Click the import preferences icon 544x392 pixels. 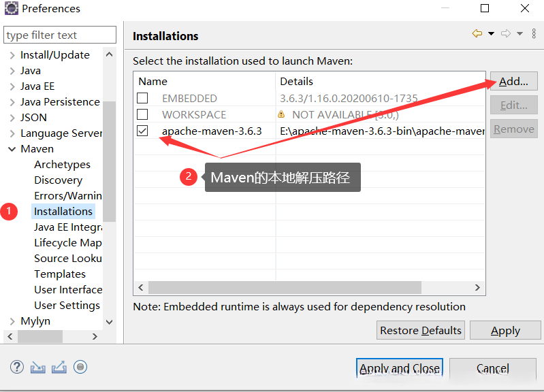(38, 367)
